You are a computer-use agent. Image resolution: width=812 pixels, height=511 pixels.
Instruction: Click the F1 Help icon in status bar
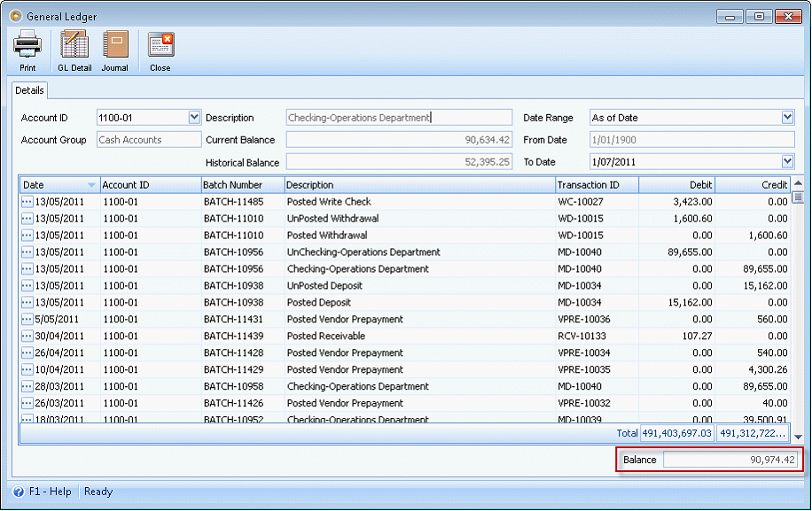click(x=18, y=492)
